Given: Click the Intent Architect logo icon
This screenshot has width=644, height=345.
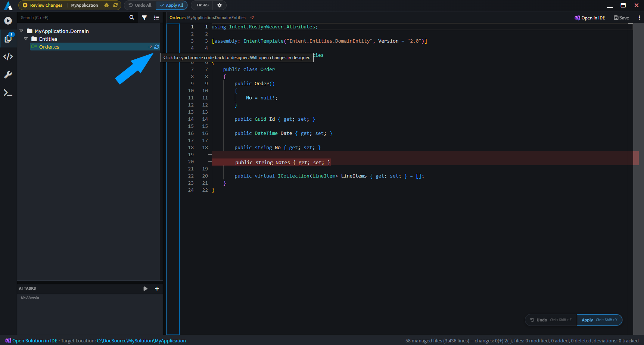Looking at the screenshot, I should pyautogui.click(x=8, y=5).
